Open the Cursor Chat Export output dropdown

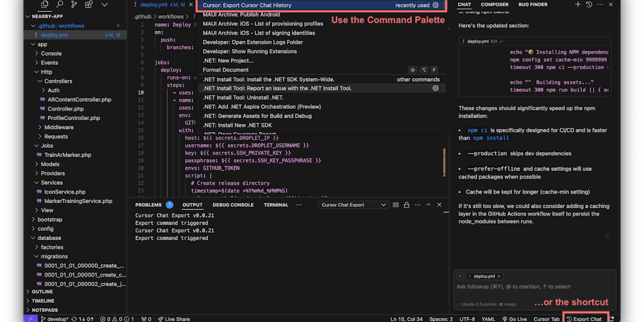click(354, 205)
